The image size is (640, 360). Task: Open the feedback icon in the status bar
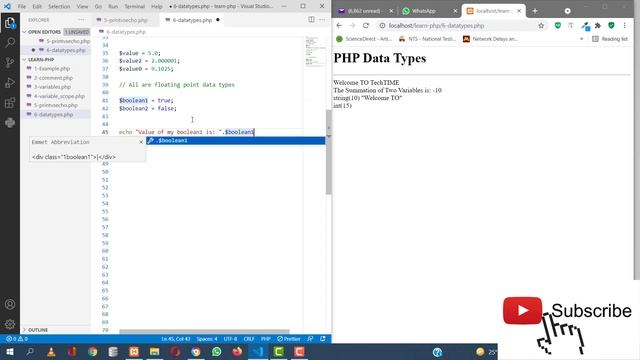[310, 339]
